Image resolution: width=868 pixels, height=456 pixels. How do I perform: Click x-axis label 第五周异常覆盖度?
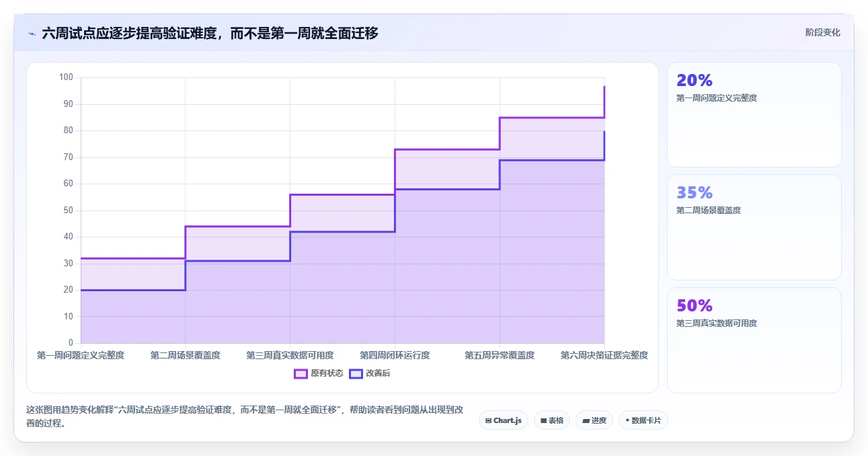tap(500, 355)
